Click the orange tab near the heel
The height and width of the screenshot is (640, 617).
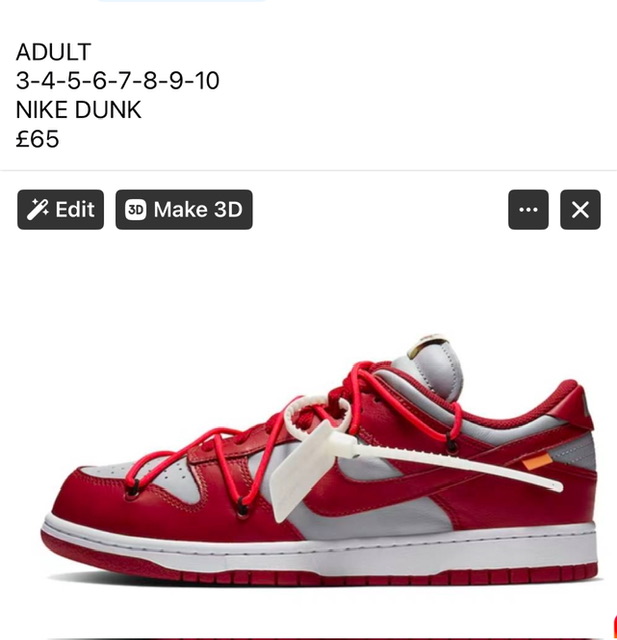[x=537, y=462]
